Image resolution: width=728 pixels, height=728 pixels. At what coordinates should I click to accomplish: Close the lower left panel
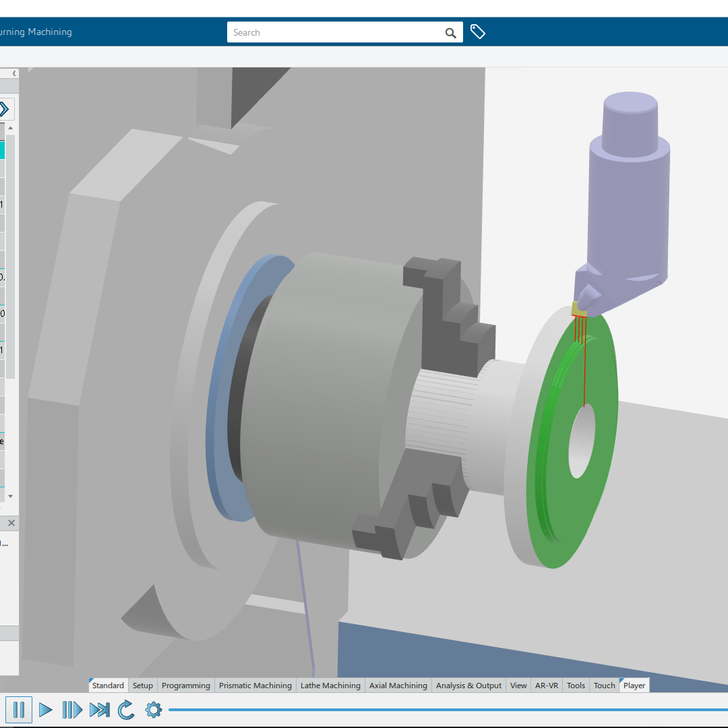11,522
